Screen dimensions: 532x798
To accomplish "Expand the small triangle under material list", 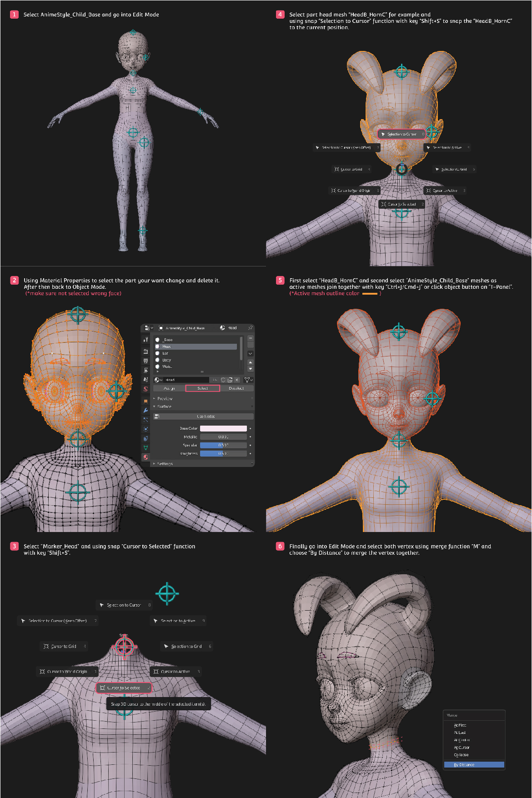I will pyautogui.click(x=158, y=371).
